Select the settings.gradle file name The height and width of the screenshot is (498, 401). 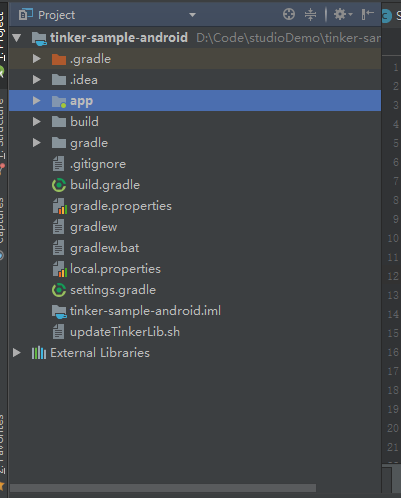(x=113, y=290)
